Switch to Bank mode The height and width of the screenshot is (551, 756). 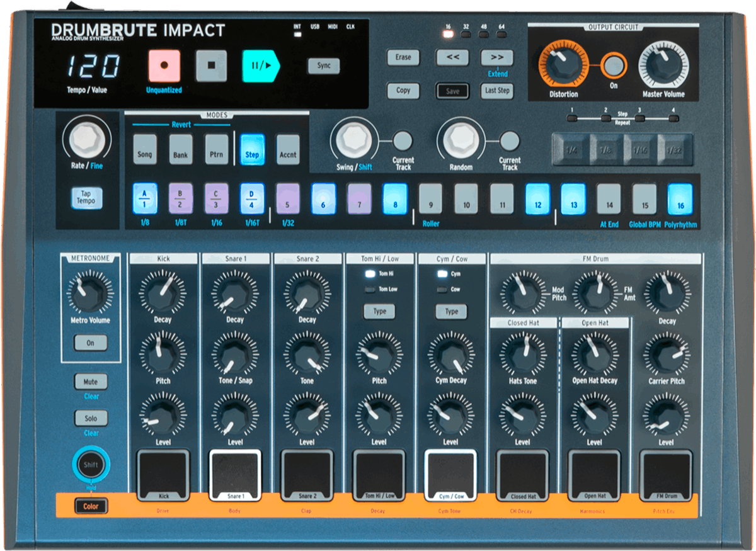click(x=181, y=150)
